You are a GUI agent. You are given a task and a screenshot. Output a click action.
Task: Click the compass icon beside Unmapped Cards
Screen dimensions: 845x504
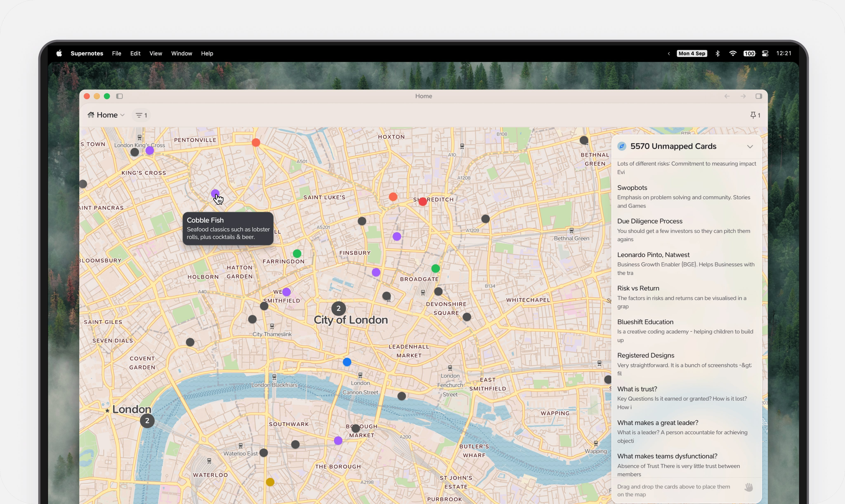pyautogui.click(x=622, y=146)
